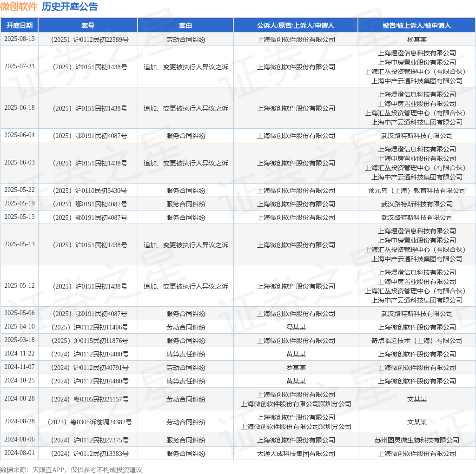Viewport: 476px width, 474px height.
Task: Click 武汉路特斯科技有限公司 in the 2025-06-04 row
Action: [x=417, y=136]
